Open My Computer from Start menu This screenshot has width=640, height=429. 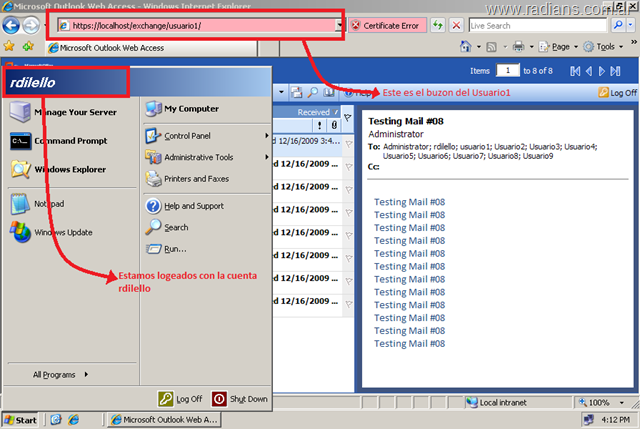click(190, 108)
